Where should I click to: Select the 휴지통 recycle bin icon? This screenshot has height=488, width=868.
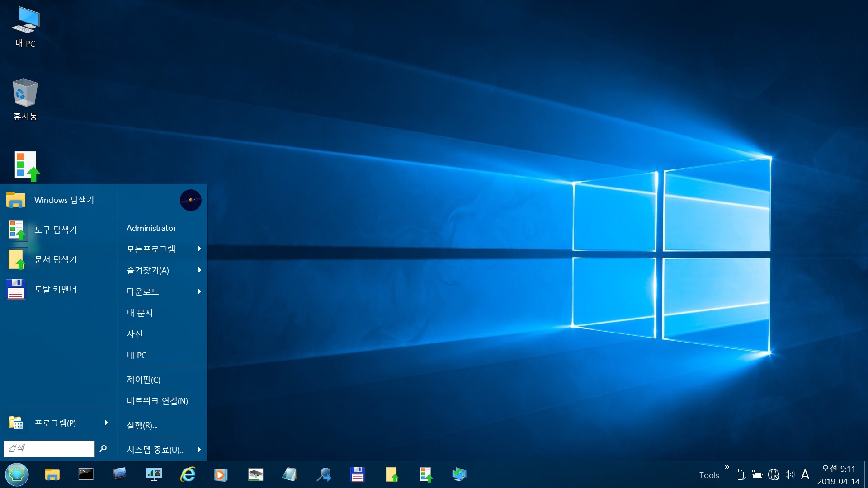point(25,99)
